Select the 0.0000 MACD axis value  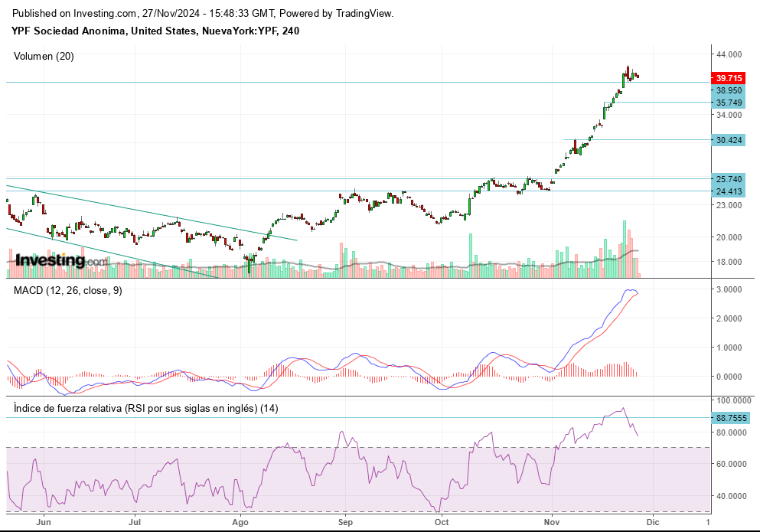pos(729,377)
